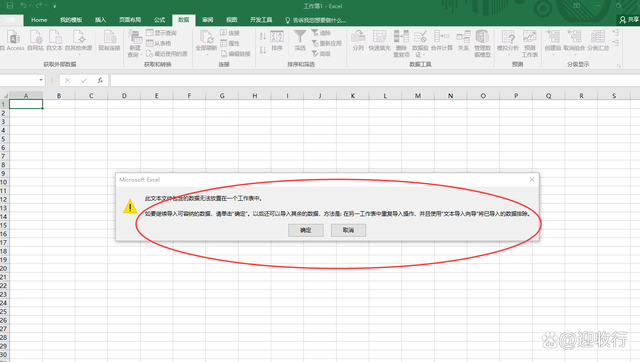Click the Filter (筛选) funnel icon
The image size is (640, 362).
pos(300,40)
